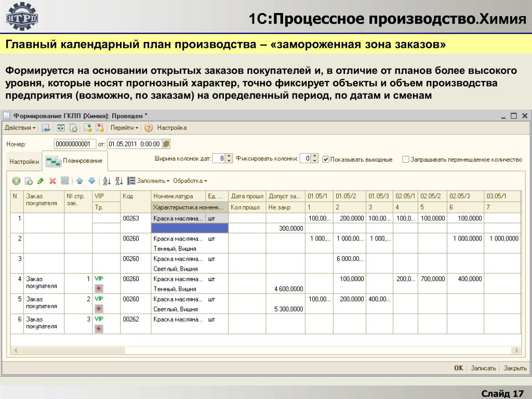Open the calendar picker beside the date field
This screenshot has width=532, height=399.
point(166,144)
